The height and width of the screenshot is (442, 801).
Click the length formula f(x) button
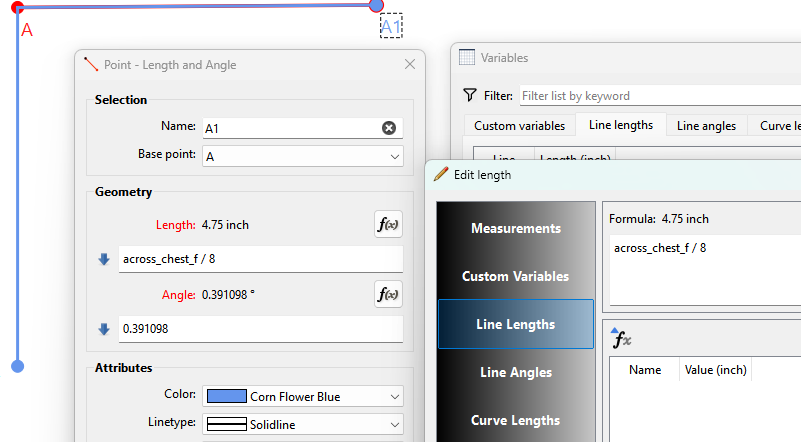(x=387, y=224)
